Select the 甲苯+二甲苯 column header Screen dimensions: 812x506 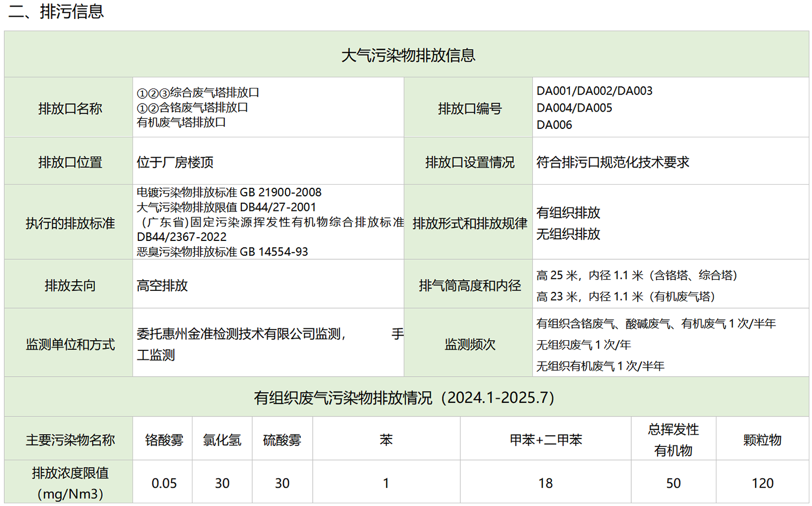pos(545,441)
